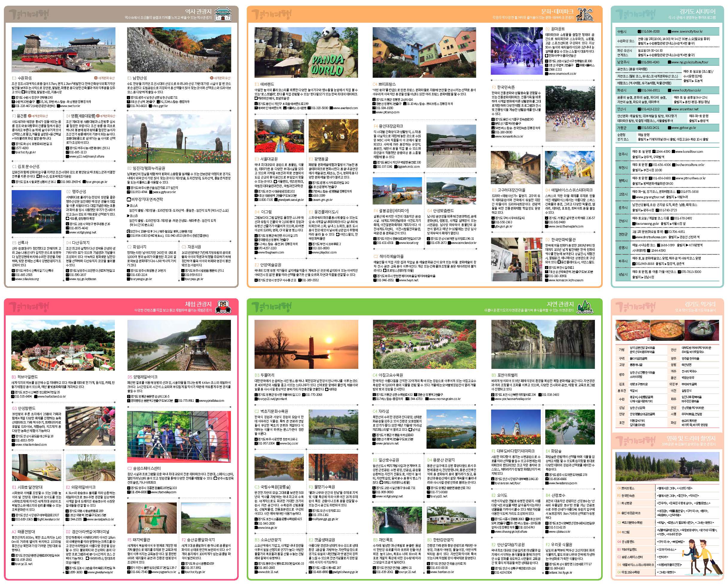Click the 세계문화유산 badge next to 남한산성
Screen dimensions: 728x585
[220, 78]
